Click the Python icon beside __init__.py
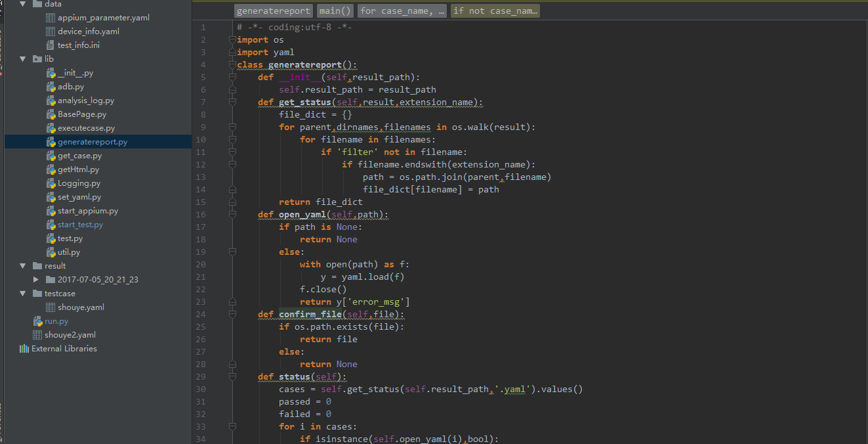 pos(51,73)
